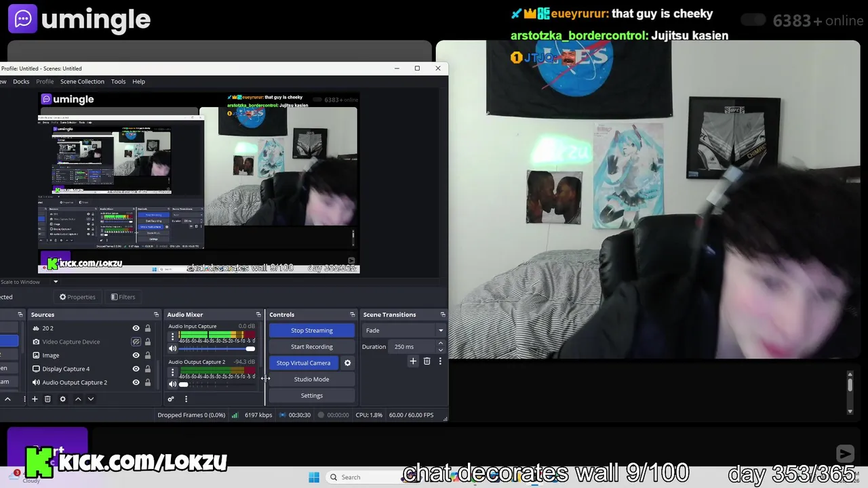Click the add source plus icon
The height and width of the screenshot is (488, 868).
click(35, 399)
